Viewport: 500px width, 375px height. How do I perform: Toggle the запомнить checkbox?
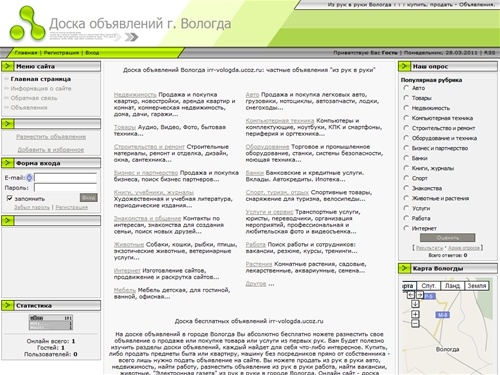[9, 198]
